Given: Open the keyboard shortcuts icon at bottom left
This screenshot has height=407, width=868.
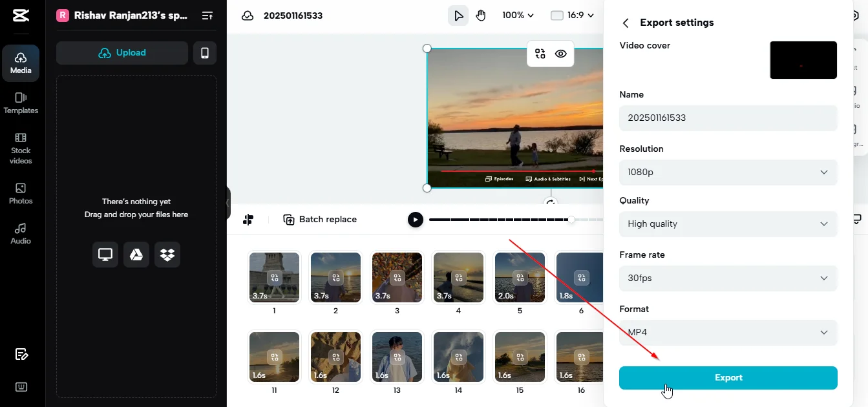Looking at the screenshot, I should click(21, 386).
